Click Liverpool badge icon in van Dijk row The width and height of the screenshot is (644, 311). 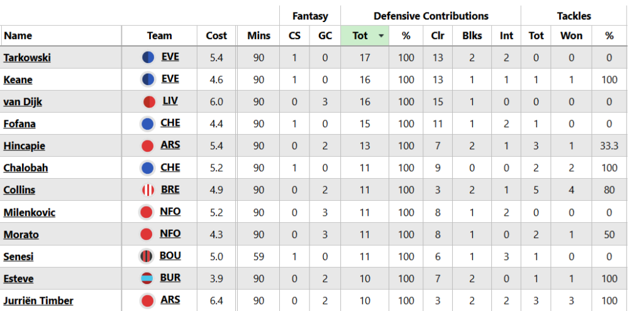pyautogui.click(x=149, y=101)
